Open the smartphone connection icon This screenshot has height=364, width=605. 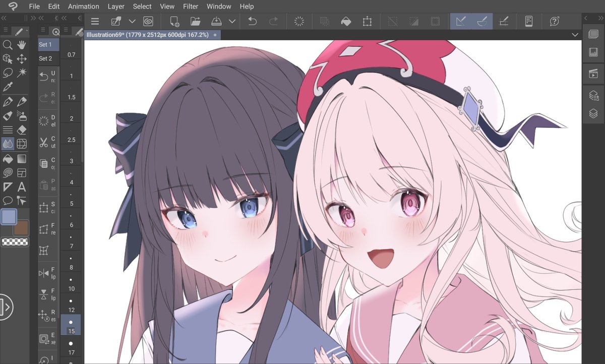click(528, 21)
